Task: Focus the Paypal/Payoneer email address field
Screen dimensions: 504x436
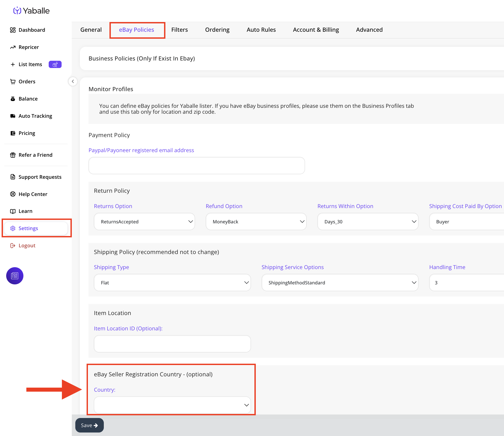Action: (197, 166)
